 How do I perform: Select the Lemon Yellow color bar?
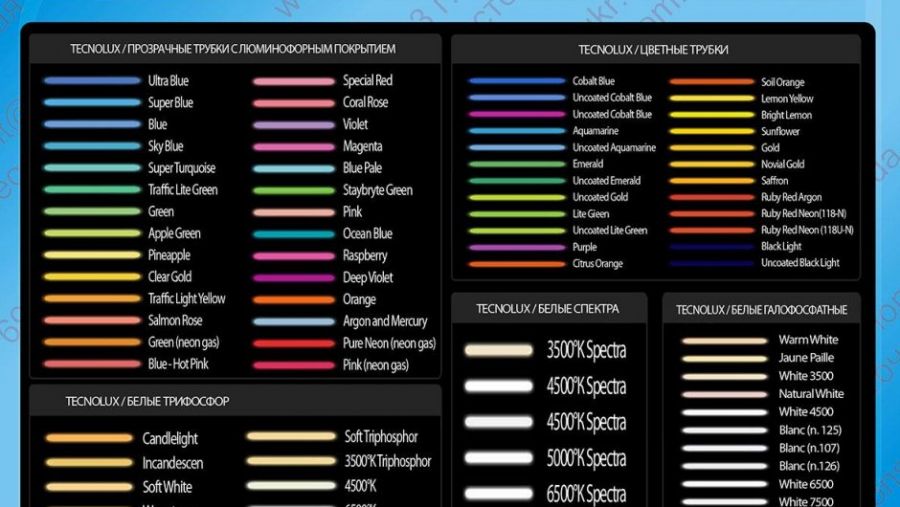[x=712, y=99]
